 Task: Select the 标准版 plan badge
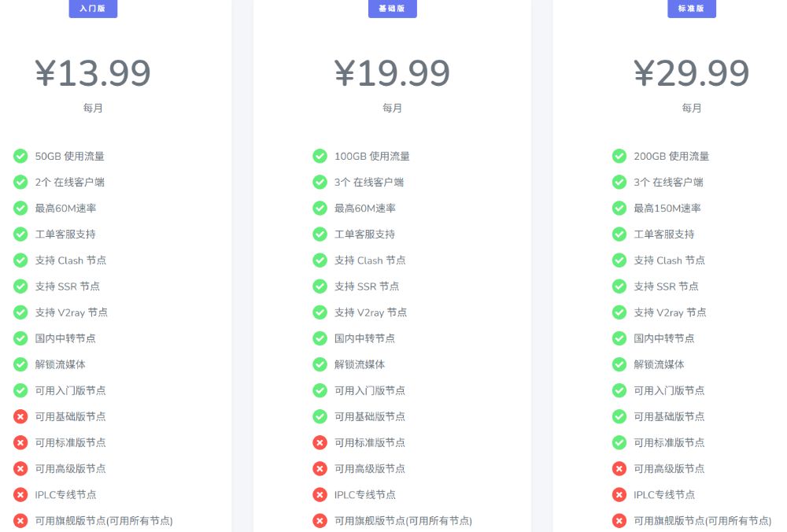click(x=692, y=9)
